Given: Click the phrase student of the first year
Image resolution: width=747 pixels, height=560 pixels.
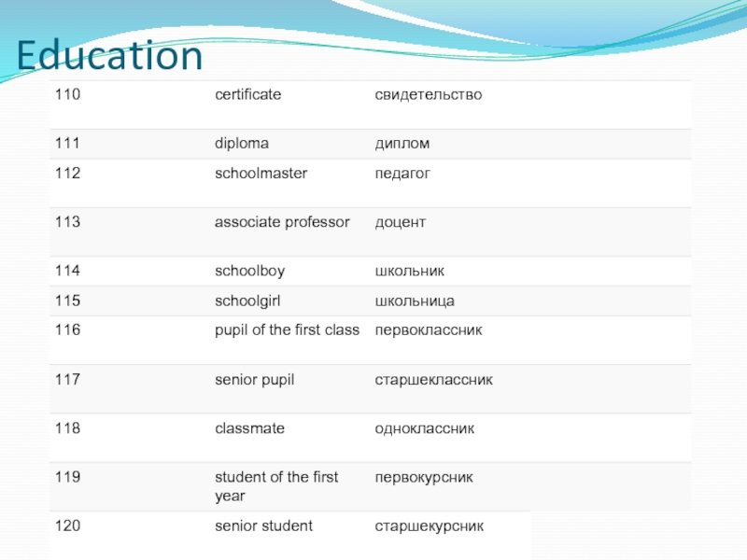Looking at the screenshot, I should [x=276, y=486].
